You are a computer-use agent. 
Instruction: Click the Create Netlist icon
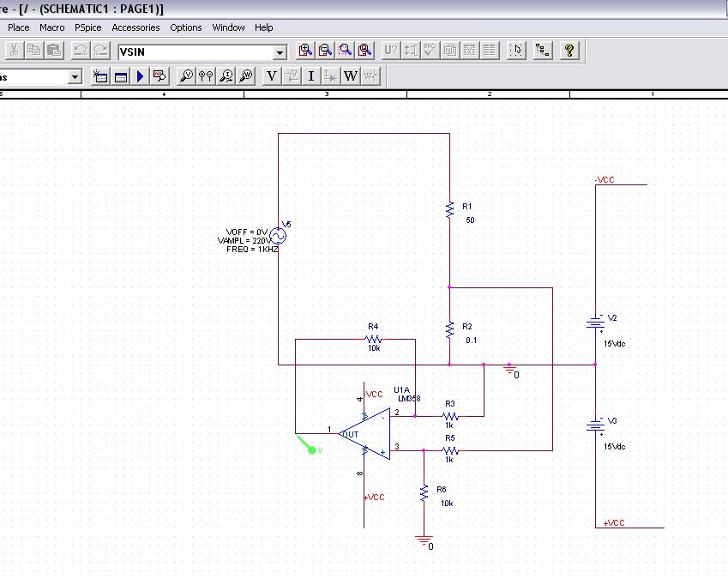[450, 50]
